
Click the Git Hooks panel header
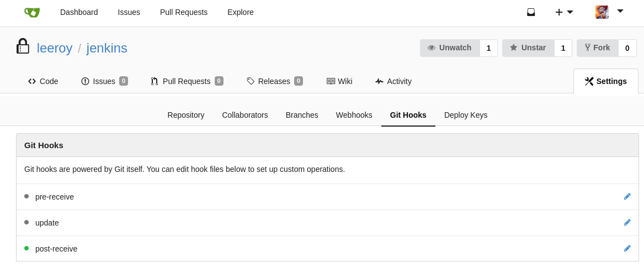point(327,145)
